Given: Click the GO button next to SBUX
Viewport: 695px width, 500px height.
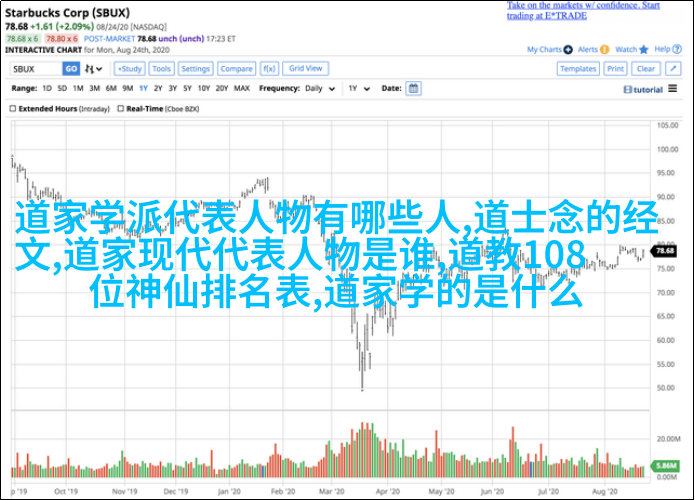Looking at the screenshot, I should 71,69.
